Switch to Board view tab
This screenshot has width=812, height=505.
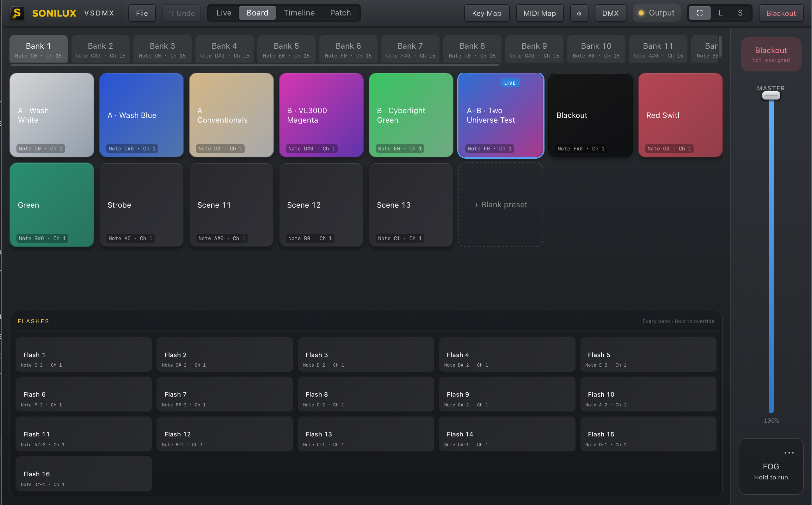[x=258, y=13]
